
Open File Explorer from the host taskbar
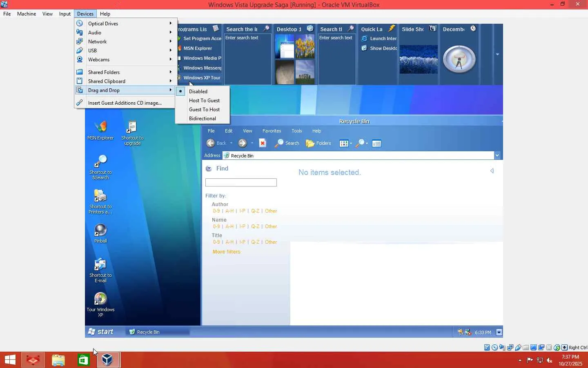click(58, 360)
